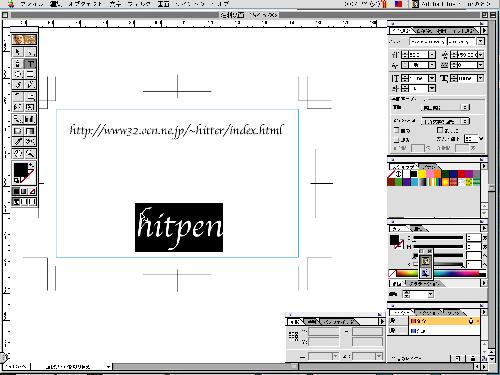Switch to the second tab in Swatches palette
The width and height of the screenshot is (500, 375).
(429, 166)
